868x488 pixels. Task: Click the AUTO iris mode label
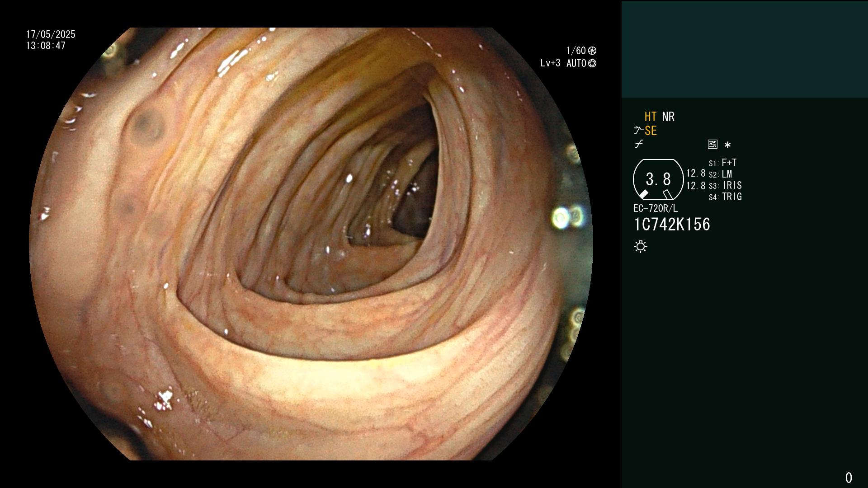tap(576, 64)
